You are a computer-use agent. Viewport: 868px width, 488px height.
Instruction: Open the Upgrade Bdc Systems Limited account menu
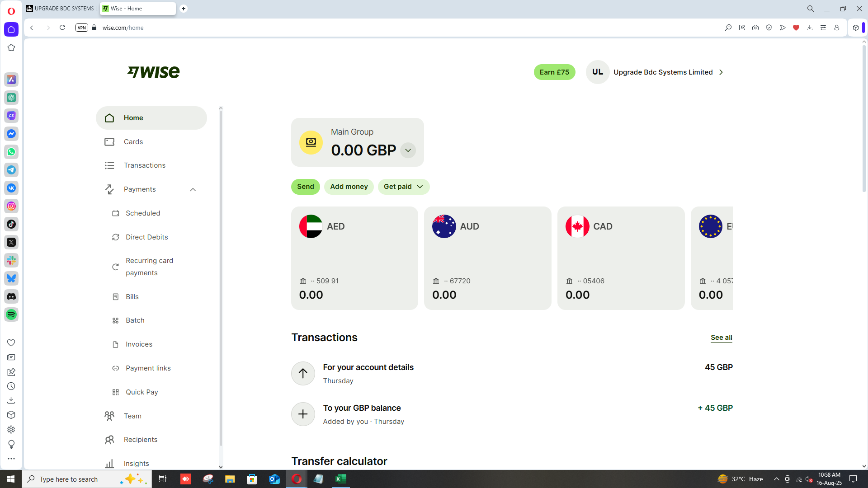click(668, 72)
